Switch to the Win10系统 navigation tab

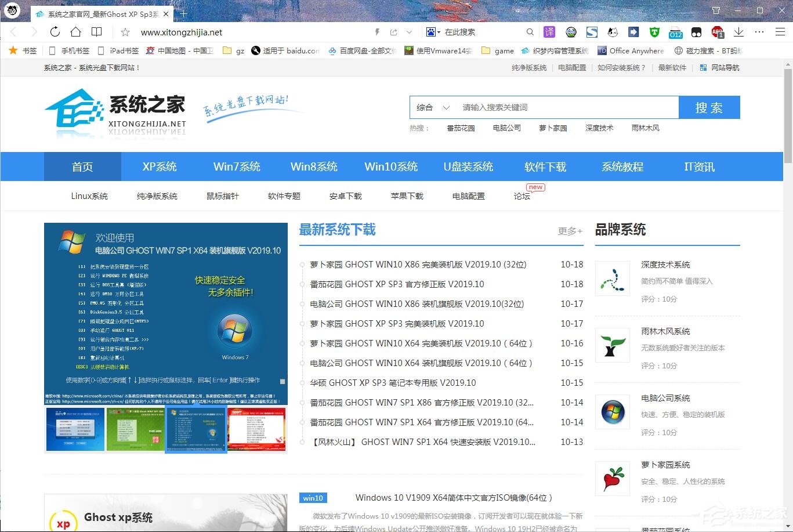coord(391,167)
